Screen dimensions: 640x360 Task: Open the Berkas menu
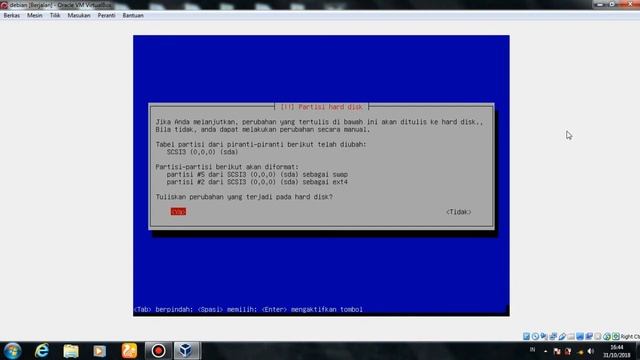coord(11,16)
